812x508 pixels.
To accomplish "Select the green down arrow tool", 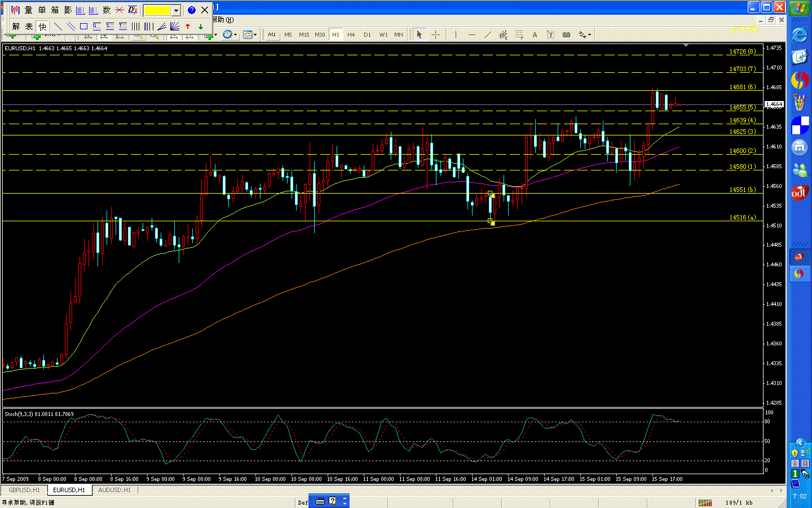I will pos(201,27).
